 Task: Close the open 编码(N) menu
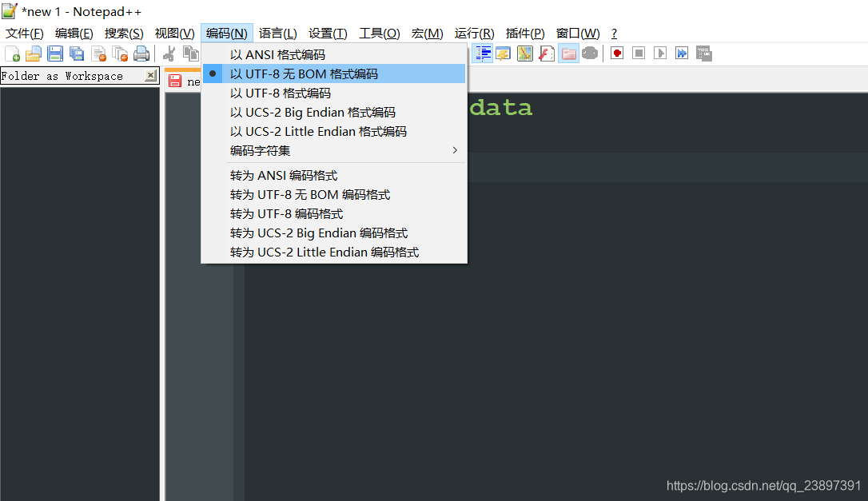(x=227, y=34)
